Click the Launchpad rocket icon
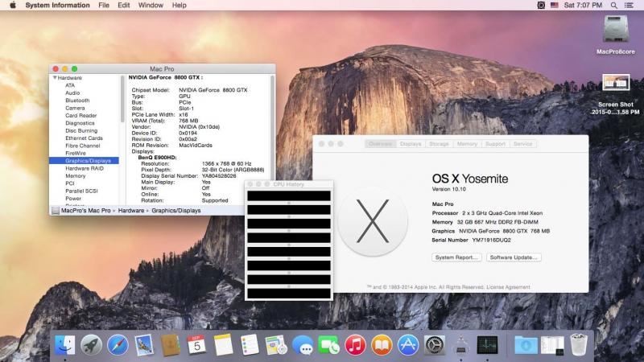The height and width of the screenshot is (362, 644). (x=92, y=346)
